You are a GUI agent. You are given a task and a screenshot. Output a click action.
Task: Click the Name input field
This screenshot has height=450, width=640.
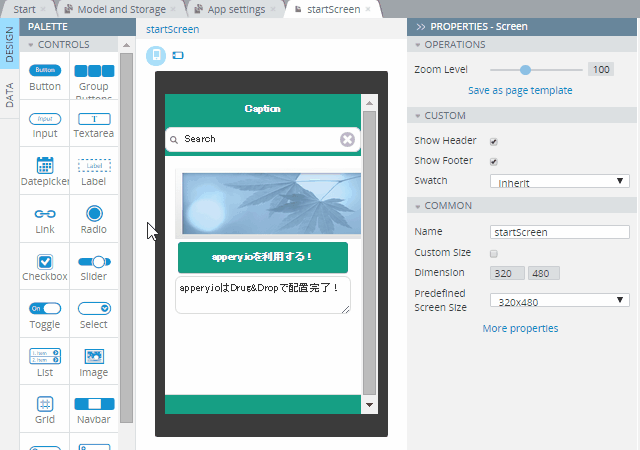pos(560,232)
